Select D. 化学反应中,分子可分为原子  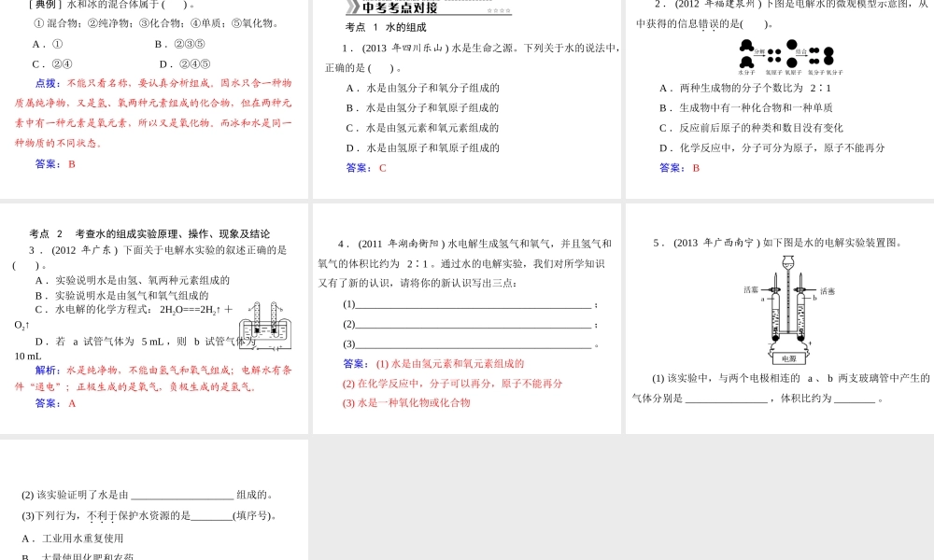(772, 148)
